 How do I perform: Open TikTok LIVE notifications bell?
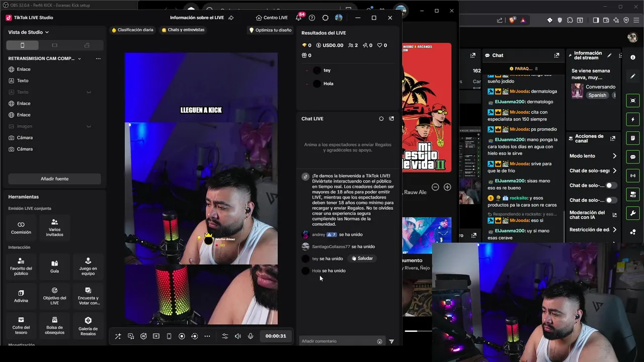coord(298,18)
